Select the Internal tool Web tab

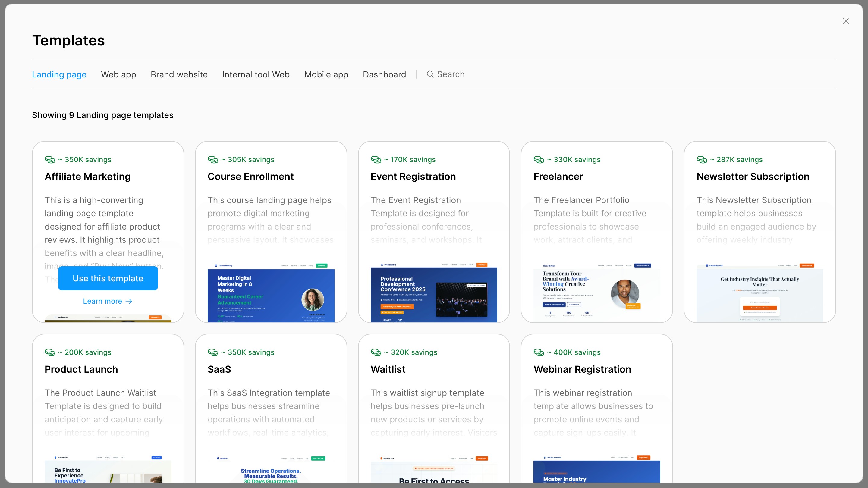(x=256, y=74)
